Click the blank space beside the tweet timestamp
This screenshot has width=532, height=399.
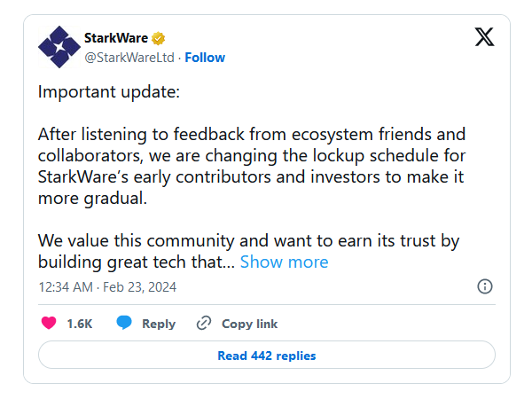337,286
